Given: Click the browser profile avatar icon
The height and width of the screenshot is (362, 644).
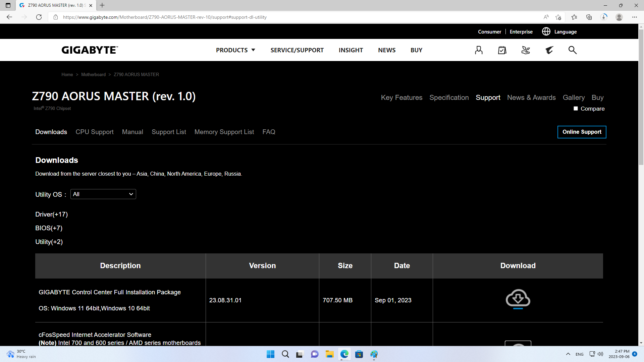Looking at the screenshot, I should coord(619,17).
